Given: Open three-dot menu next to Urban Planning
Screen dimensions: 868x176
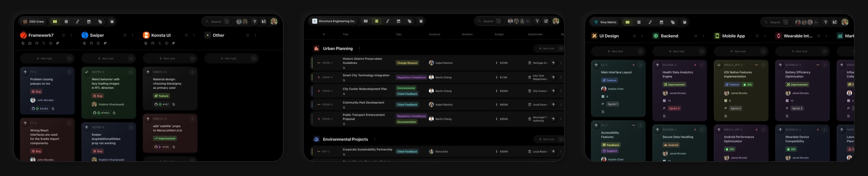Looking at the screenshot, I should pyautogui.click(x=359, y=49).
